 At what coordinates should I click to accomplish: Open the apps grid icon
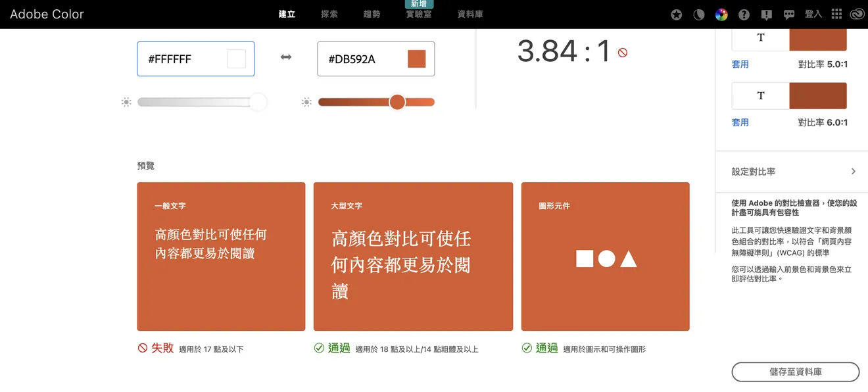tap(836, 14)
